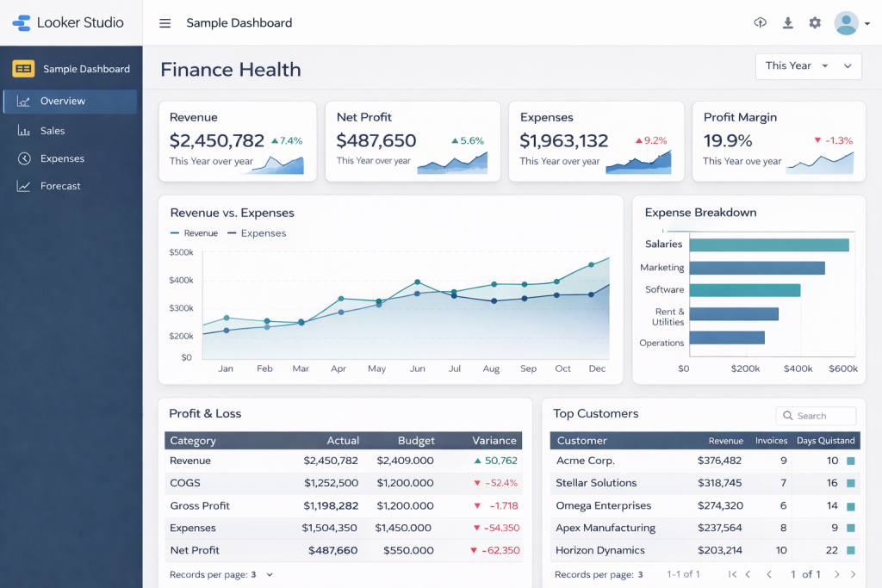Viewport: 882px width, 588px height.
Task: Click the hamburger menu icon
Action: pyautogui.click(x=165, y=23)
